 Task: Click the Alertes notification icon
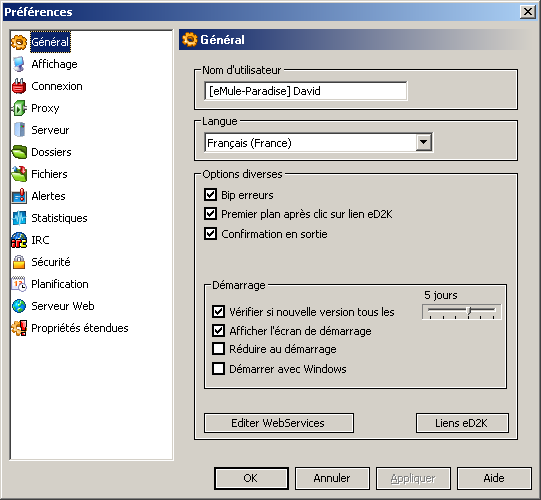point(19,196)
